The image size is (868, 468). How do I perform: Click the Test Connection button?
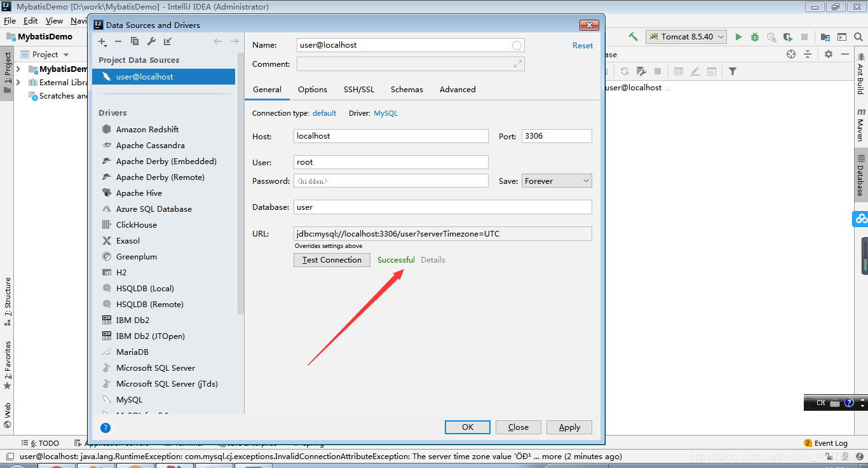[x=332, y=260]
